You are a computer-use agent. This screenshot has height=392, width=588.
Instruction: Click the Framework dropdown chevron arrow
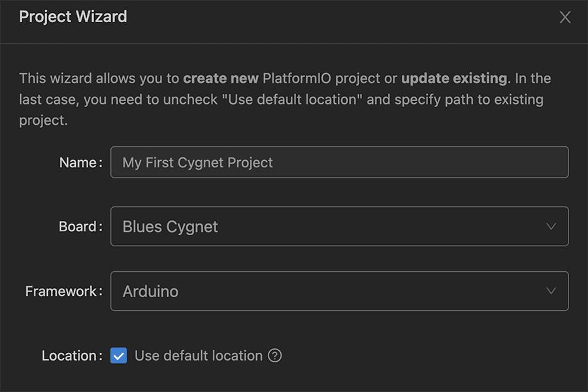coord(551,291)
